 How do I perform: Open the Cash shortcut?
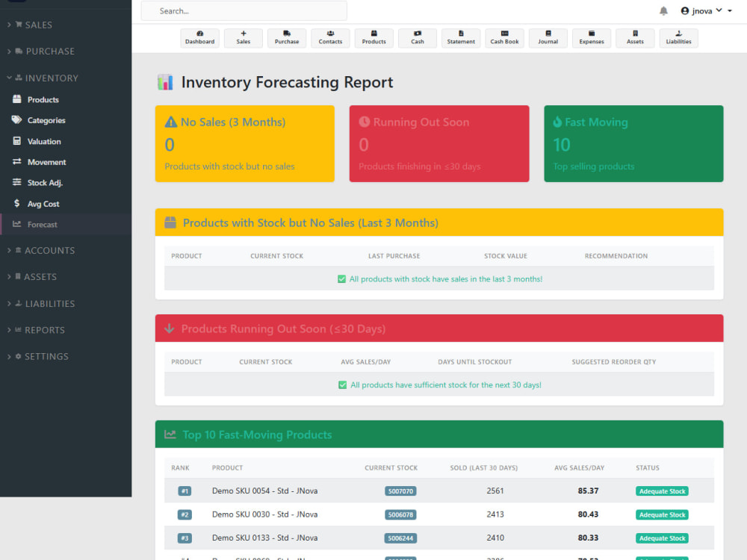coord(418,37)
